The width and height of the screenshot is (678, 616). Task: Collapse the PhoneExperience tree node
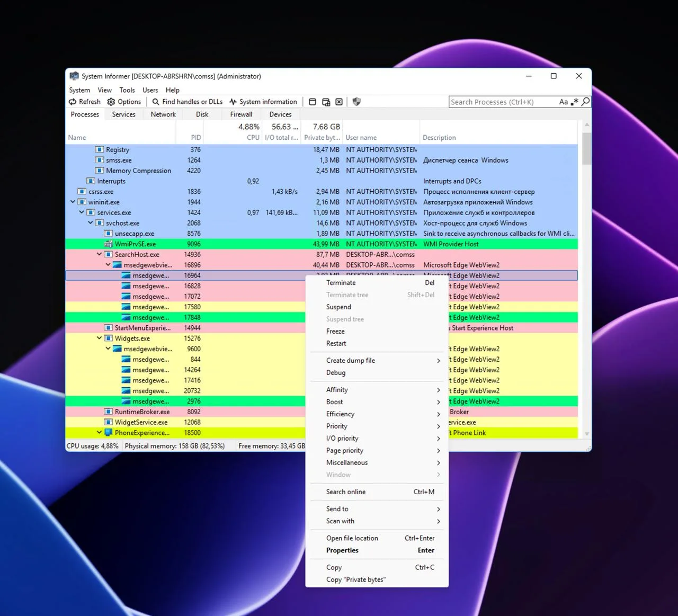click(99, 433)
